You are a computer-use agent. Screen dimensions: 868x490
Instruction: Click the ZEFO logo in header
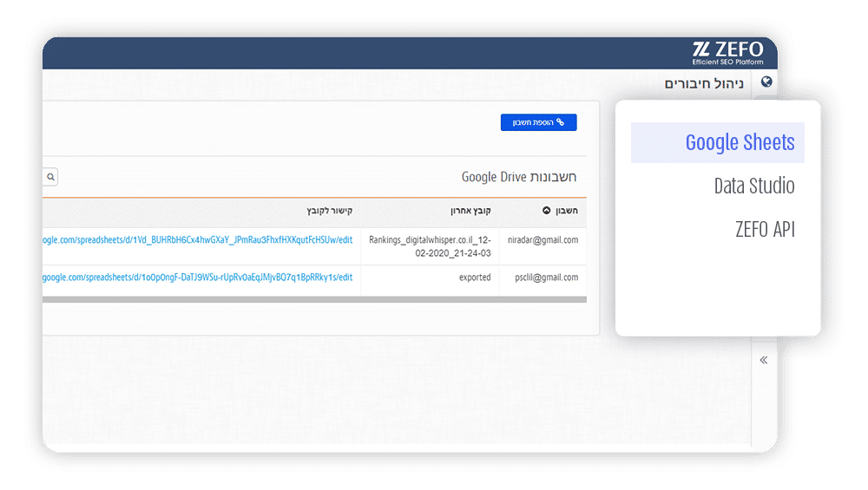(x=727, y=53)
